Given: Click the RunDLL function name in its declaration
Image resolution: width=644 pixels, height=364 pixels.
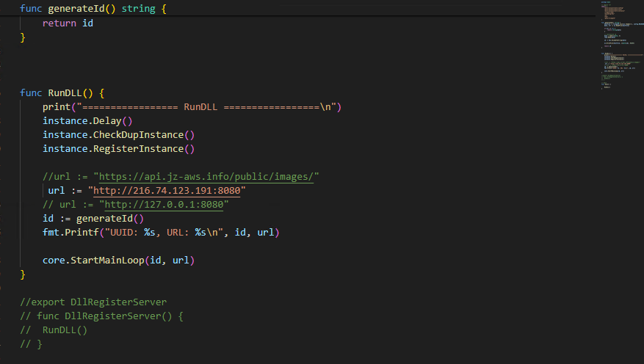Looking at the screenshot, I should (x=70, y=93).
